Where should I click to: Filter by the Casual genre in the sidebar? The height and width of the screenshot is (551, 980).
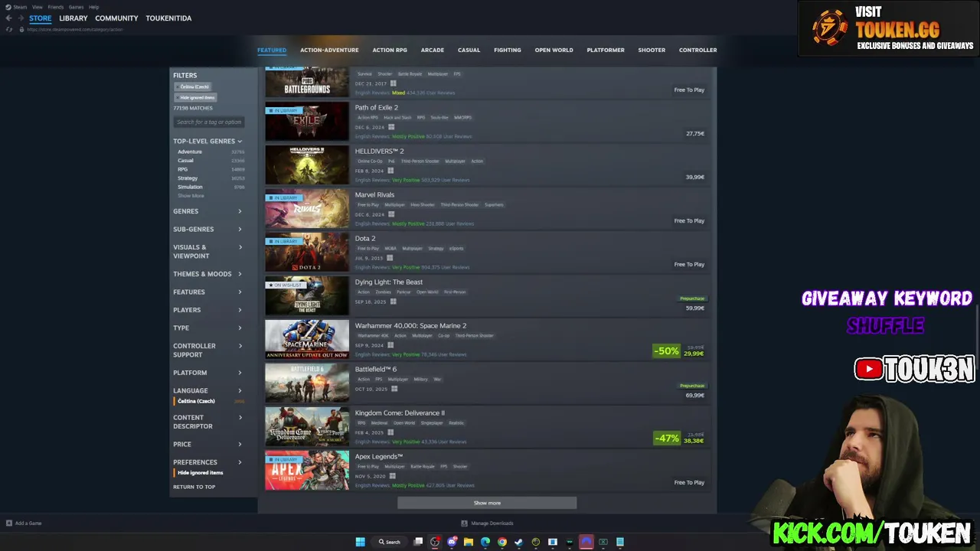point(185,161)
